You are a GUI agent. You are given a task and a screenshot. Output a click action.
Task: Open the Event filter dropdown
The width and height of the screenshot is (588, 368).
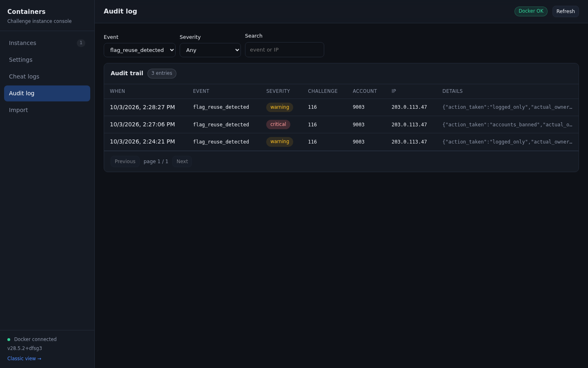(140, 50)
